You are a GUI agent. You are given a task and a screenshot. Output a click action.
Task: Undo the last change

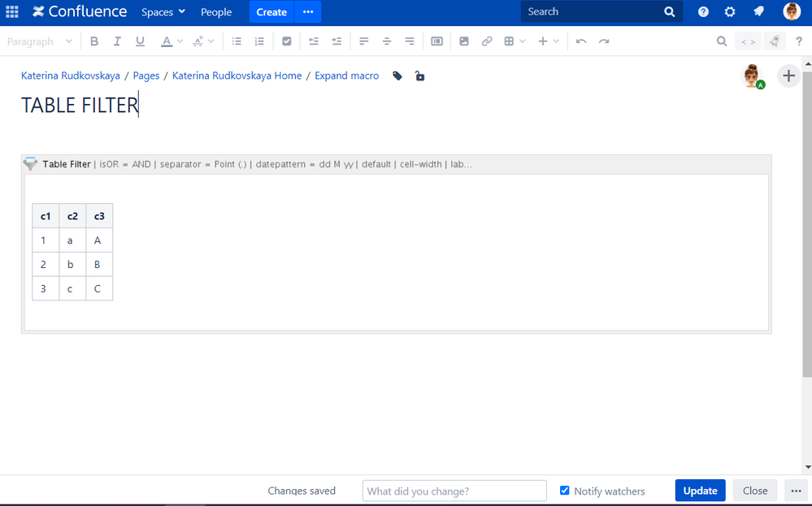tap(581, 41)
